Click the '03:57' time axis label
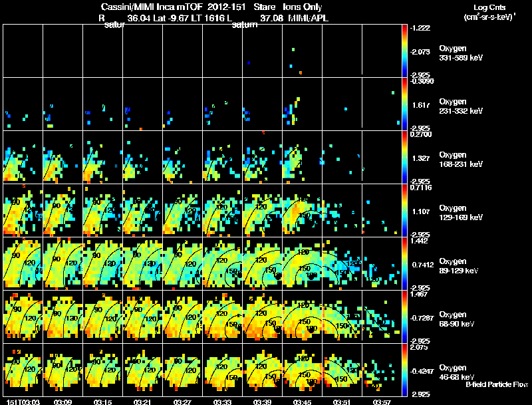This screenshot has height=405, width=532. click(382, 402)
